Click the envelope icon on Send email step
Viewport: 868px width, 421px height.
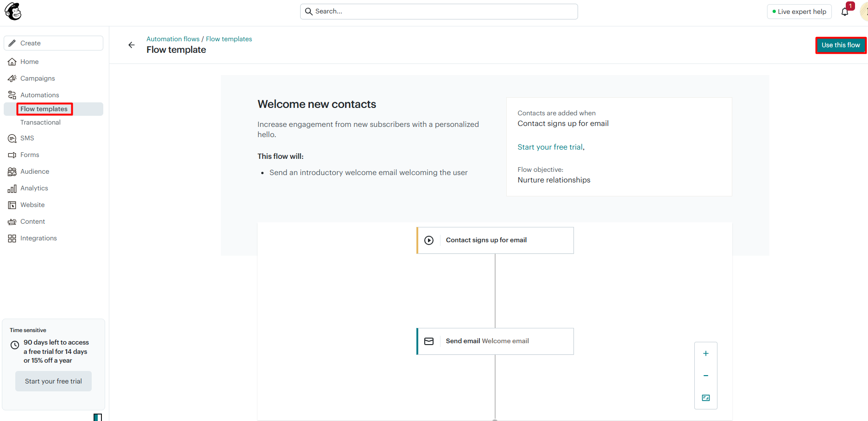click(429, 341)
